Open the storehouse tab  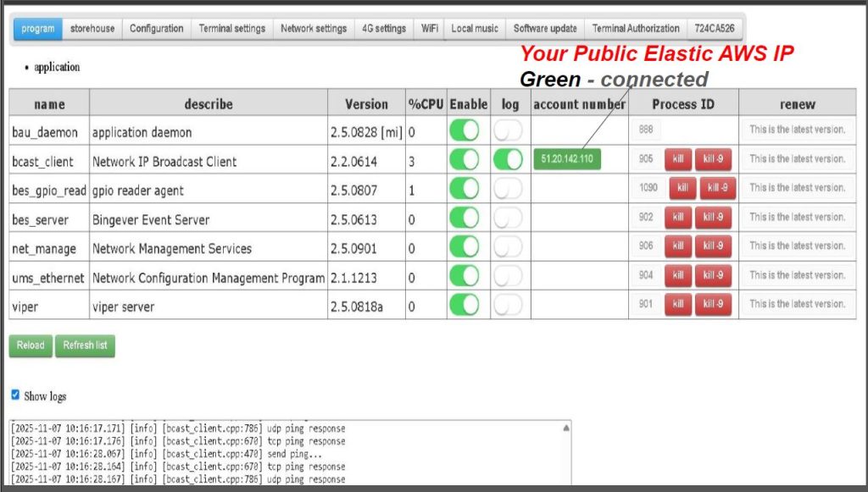pos(92,29)
